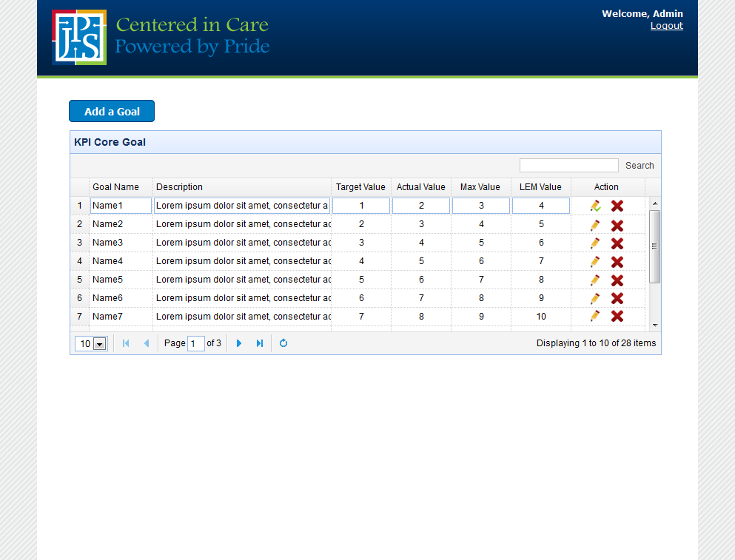Image resolution: width=735 pixels, height=560 pixels.
Task: Select the Name4 cell
Action: 121,261
